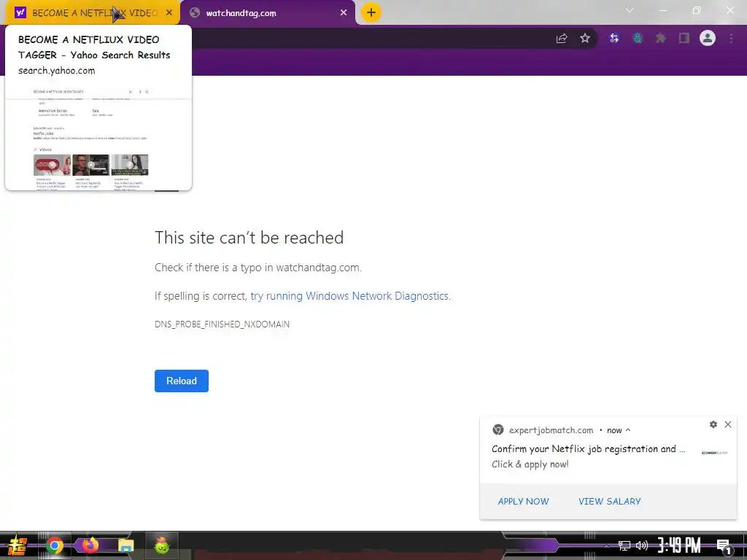
Task: Click the share page icon
Action: pyautogui.click(x=562, y=38)
